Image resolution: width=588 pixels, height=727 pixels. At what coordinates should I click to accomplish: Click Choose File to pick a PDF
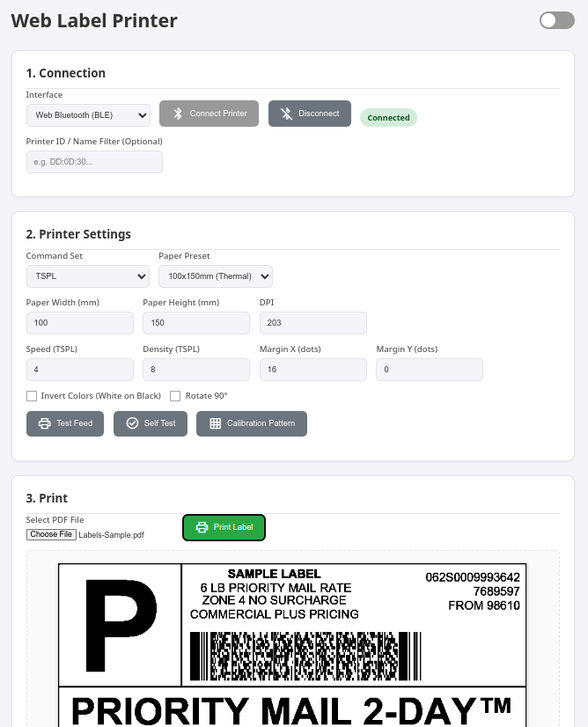51,533
